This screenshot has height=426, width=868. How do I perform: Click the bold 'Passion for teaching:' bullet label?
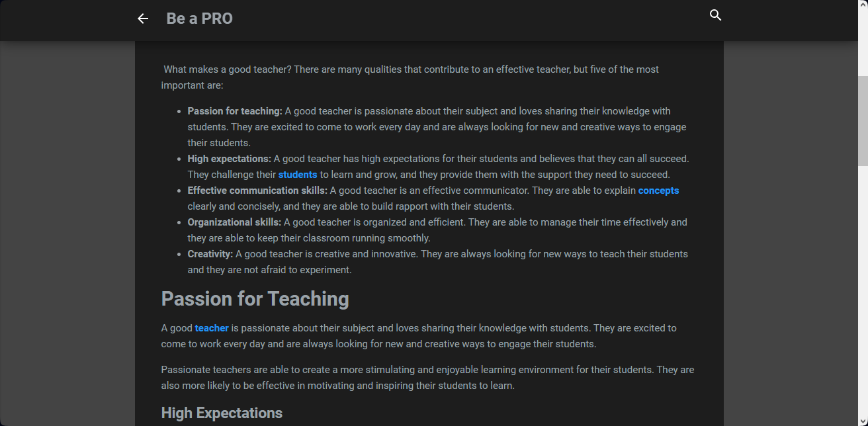pyautogui.click(x=235, y=111)
